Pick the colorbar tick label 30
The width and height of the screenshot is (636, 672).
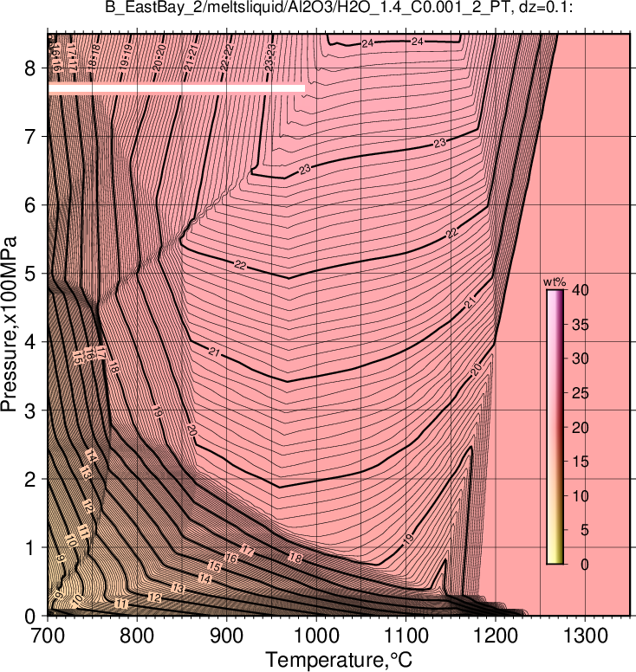pyautogui.click(x=581, y=359)
